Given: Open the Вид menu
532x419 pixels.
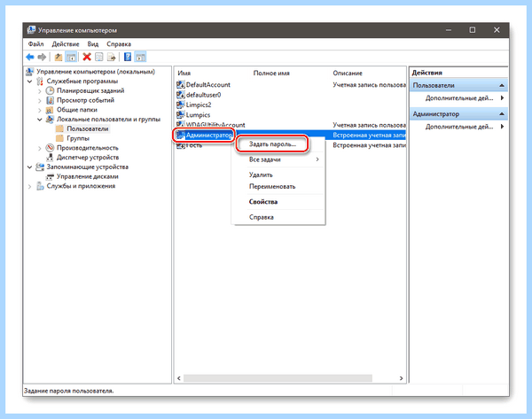Looking at the screenshot, I should point(92,44).
